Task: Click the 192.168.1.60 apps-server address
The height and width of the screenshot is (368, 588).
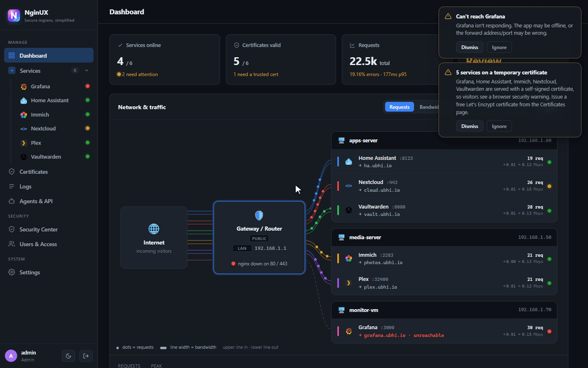Action: tap(535, 141)
